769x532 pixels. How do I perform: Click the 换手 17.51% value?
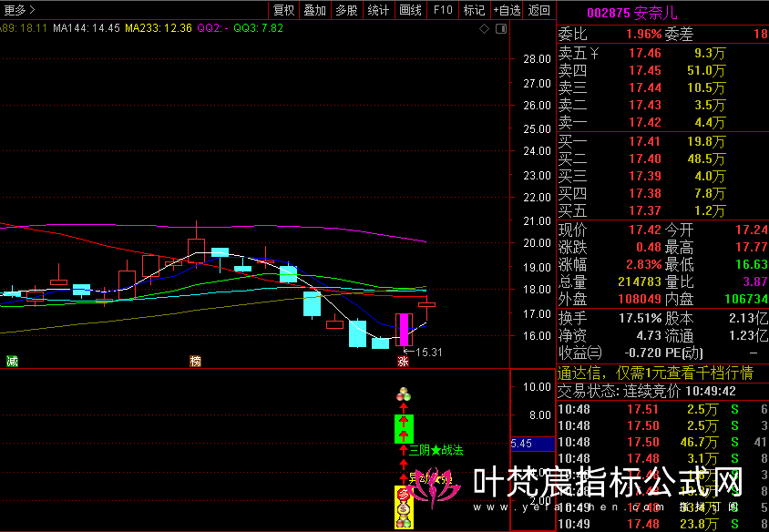coord(640,318)
